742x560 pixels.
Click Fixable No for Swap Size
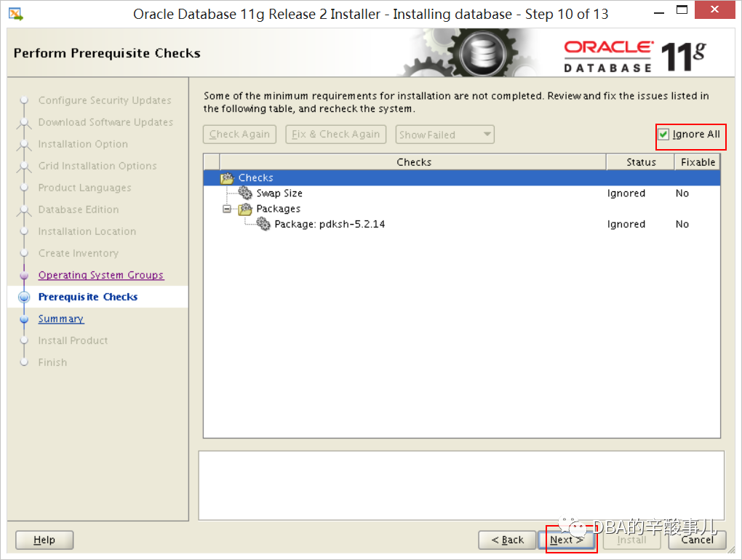(682, 193)
